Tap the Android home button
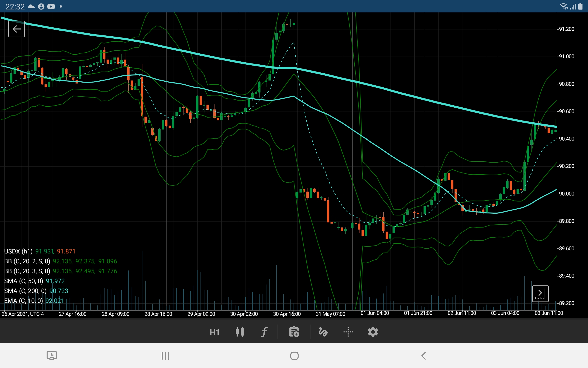 click(294, 356)
